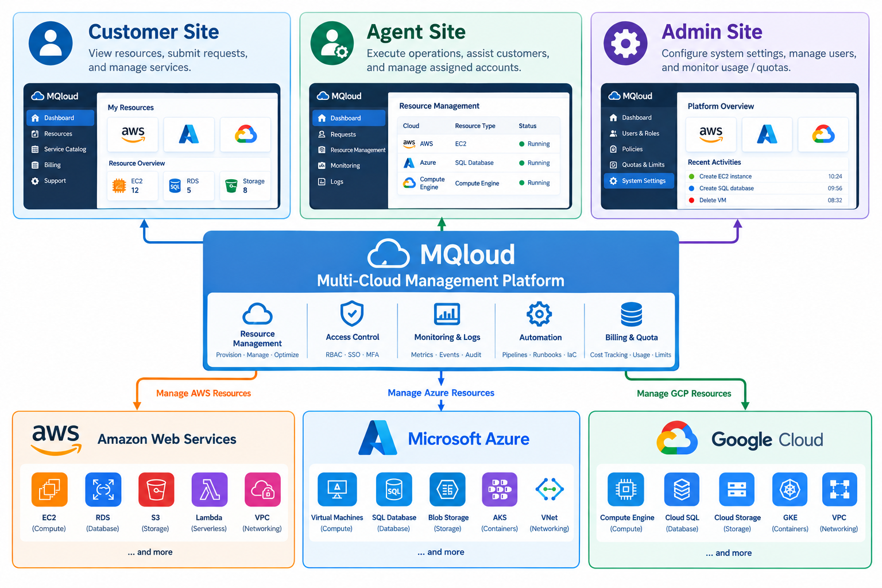Click the EC2 compute icon under Amazon Web Services
This screenshot has height=588, width=882.
point(49,490)
